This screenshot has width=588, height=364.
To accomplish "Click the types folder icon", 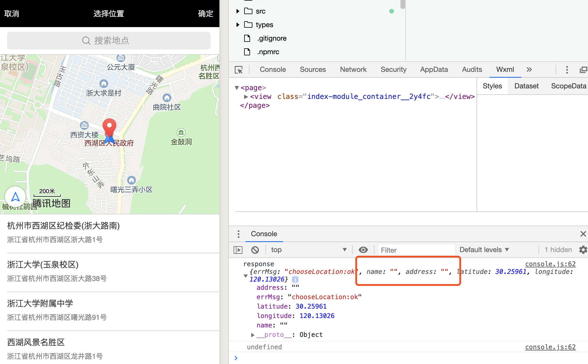I will 248,24.
